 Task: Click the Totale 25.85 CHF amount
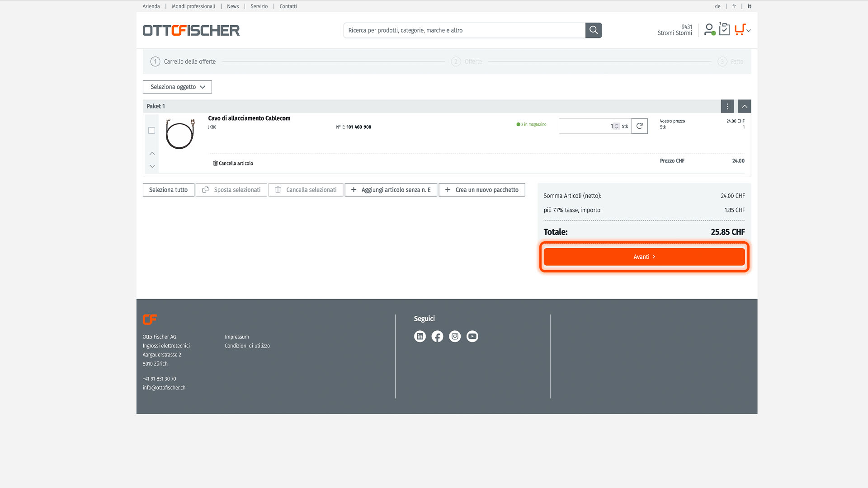point(728,232)
